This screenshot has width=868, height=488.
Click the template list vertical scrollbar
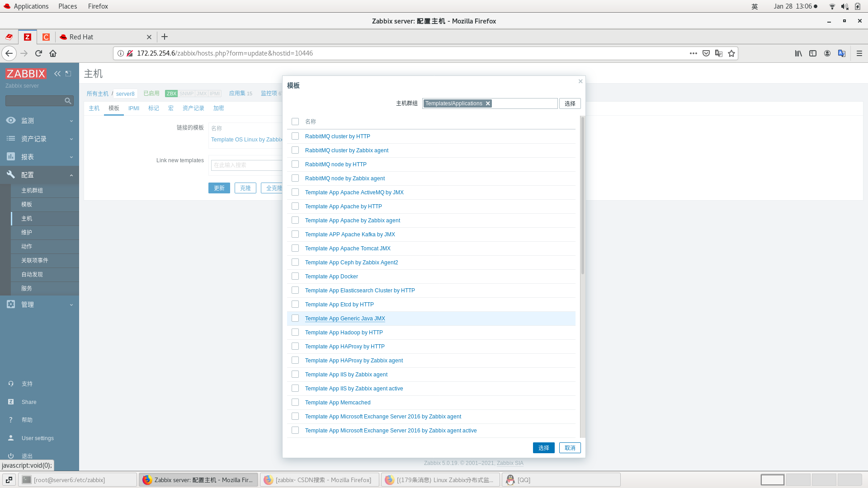tap(583, 195)
